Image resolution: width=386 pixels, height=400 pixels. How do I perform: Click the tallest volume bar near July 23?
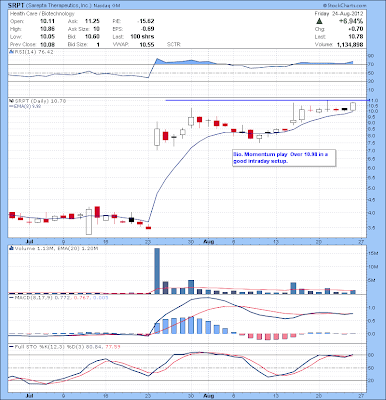(x=157, y=271)
